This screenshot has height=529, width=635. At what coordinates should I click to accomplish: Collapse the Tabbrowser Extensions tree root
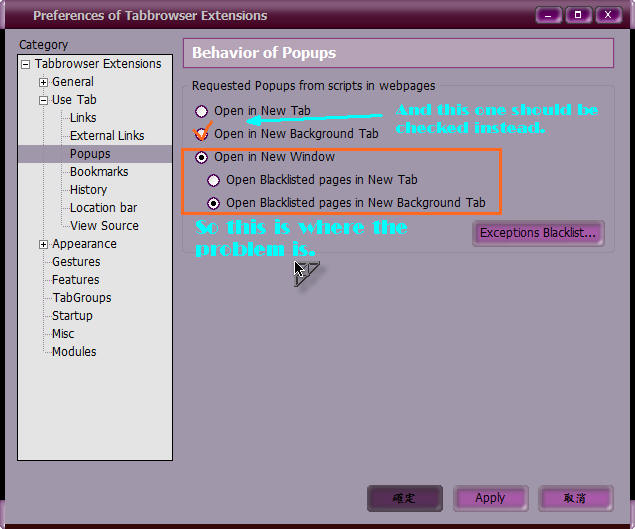pos(26,64)
